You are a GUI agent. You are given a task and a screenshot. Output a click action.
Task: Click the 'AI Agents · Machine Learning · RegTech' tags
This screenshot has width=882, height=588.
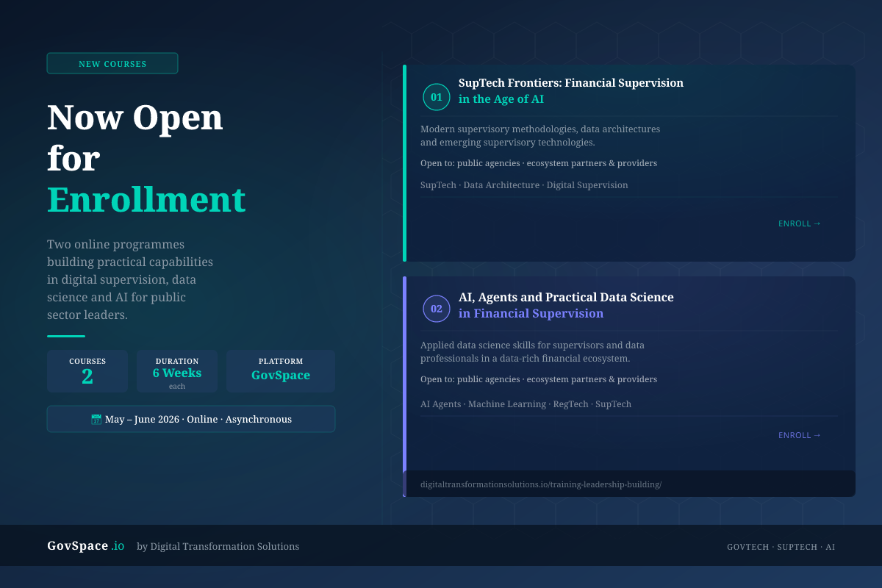(526, 404)
